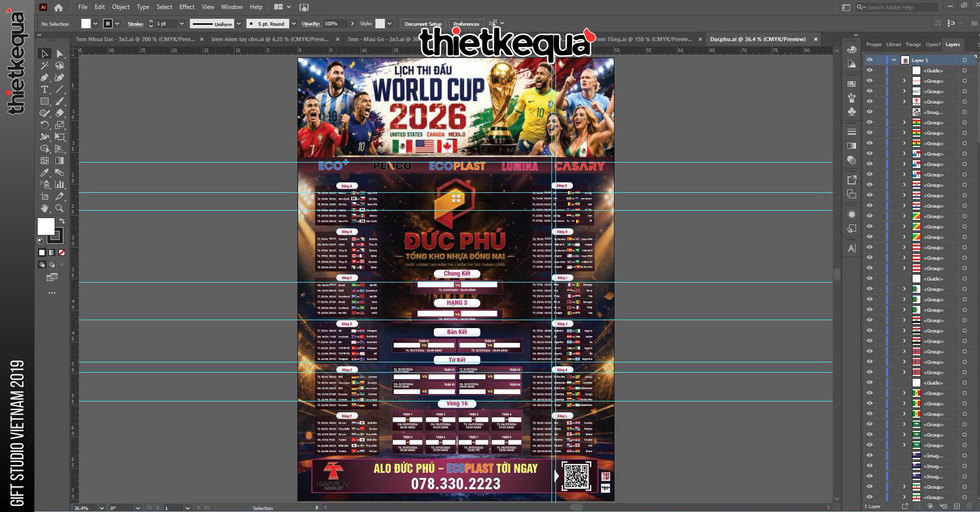
Task: Close the Ducphu.ai document tab
Action: point(815,39)
